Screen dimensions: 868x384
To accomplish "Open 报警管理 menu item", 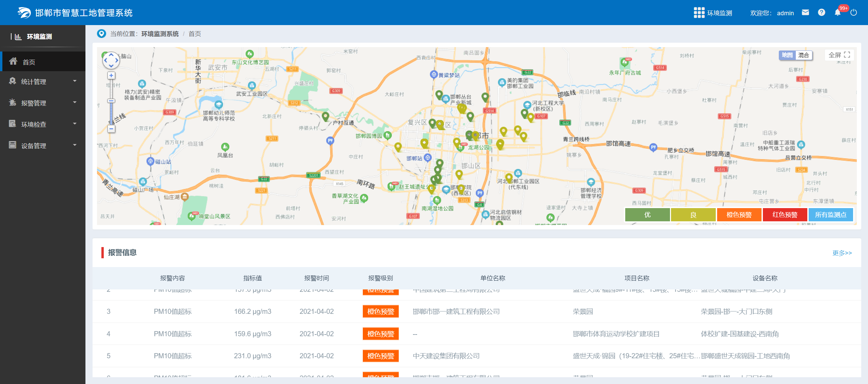I will tap(43, 103).
